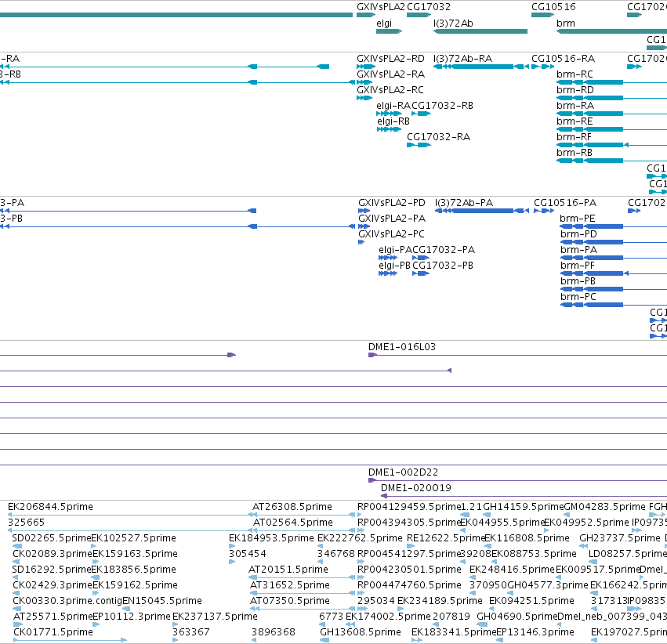Select the brm-PA protein label
Viewport: 667px width, 644px height.
pyautogui.click(x=579, y=250)
